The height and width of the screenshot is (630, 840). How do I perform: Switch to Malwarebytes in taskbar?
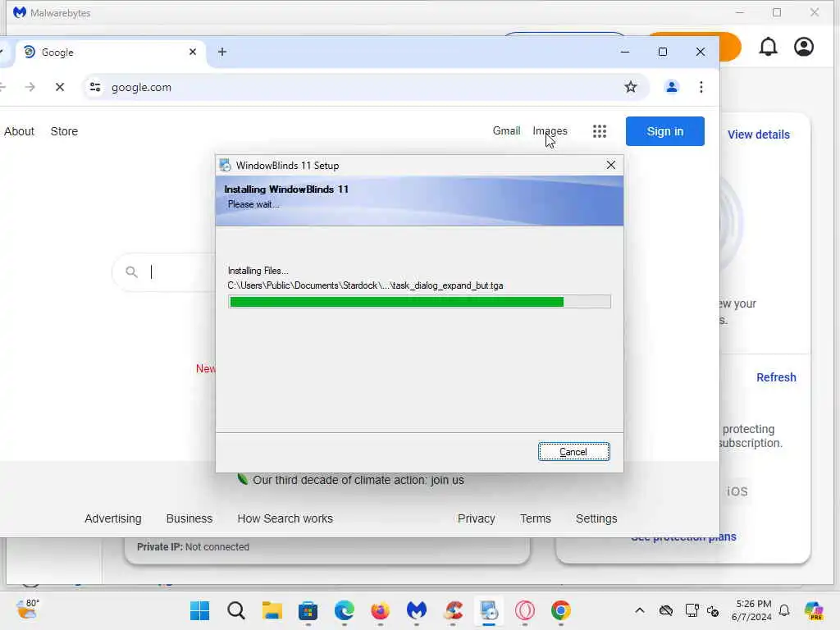click(417, 610)
